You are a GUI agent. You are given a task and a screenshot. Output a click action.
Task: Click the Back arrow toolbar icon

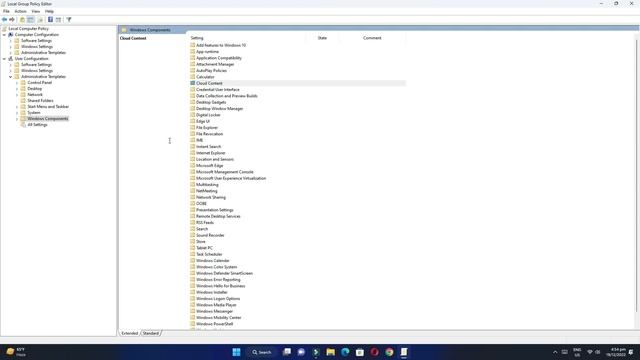click(x=4, y=20)
